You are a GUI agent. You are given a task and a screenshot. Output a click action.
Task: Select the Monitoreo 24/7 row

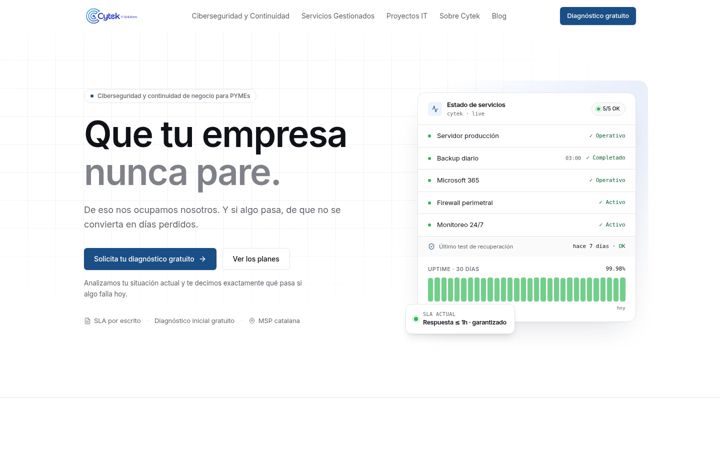pyautogui.click(x=526, y=225)
